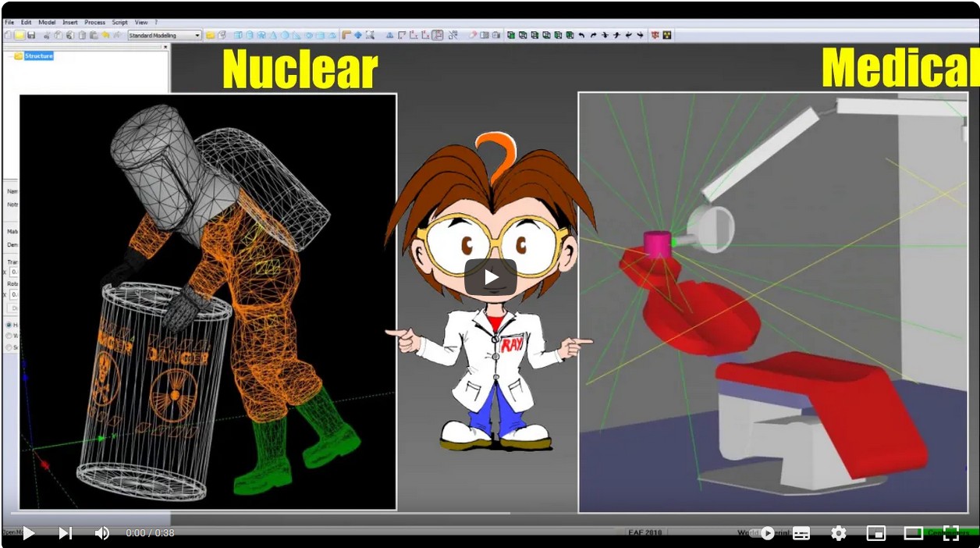980x548 pixels.
Task: Click the Save floppy disk icon
Action: pos(31,35)
